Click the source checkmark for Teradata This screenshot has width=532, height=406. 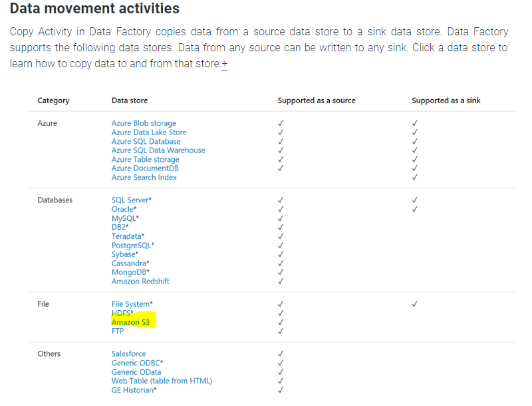click(x=281, y=236)
